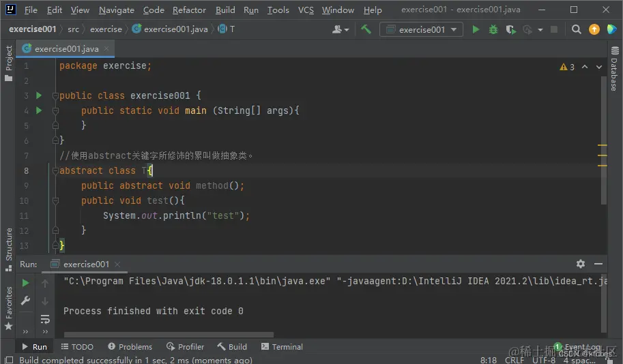Open Search Everywhere magnifier icon
Screen dimensions: 623x364
click(x=576, y=29)
